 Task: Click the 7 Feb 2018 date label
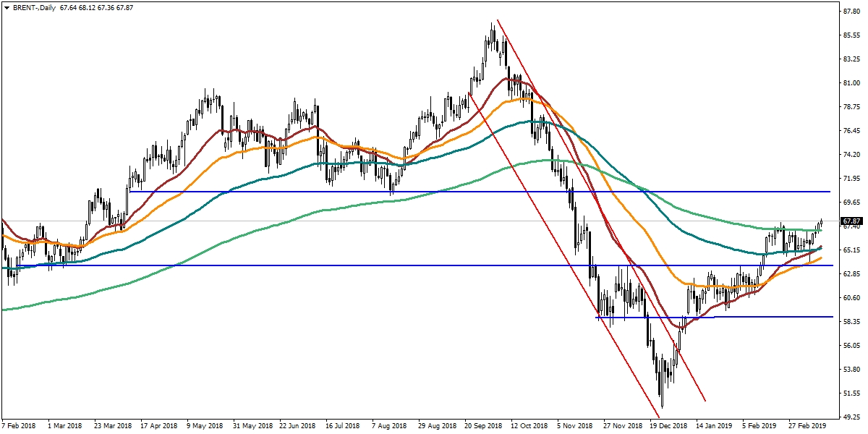click(x=20, y=427)
